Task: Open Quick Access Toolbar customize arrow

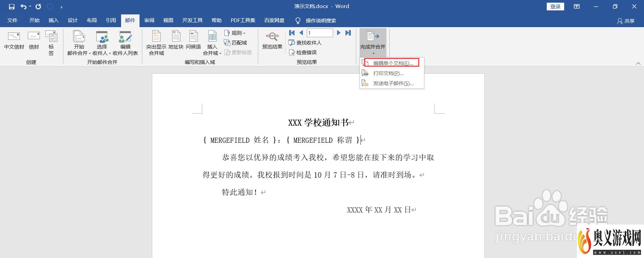Action: 61,7
